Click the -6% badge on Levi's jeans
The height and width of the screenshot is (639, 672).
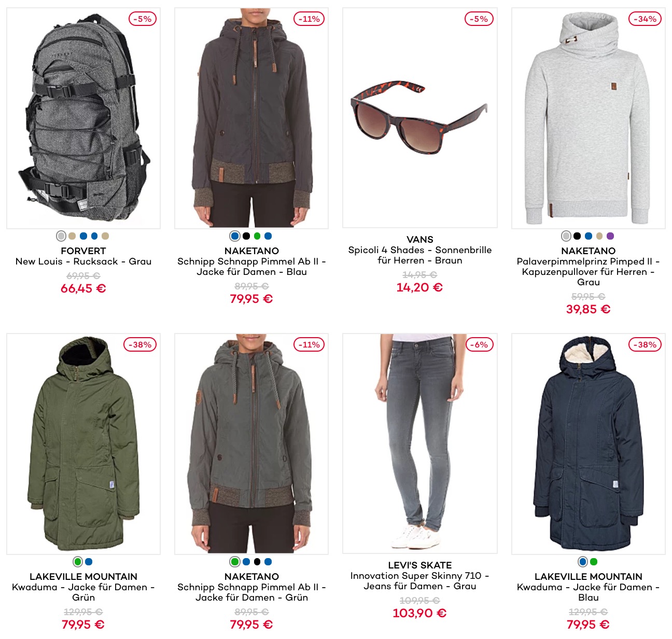(479, 344)
